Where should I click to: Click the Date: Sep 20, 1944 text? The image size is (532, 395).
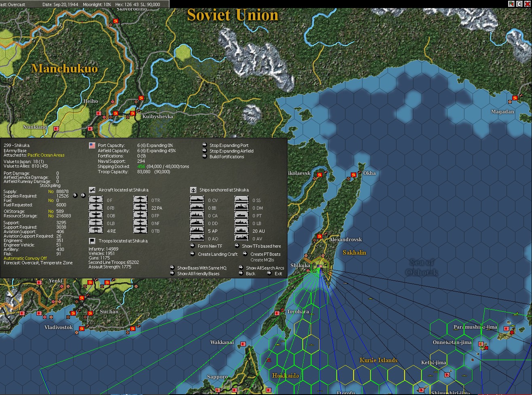coord(59,4)
